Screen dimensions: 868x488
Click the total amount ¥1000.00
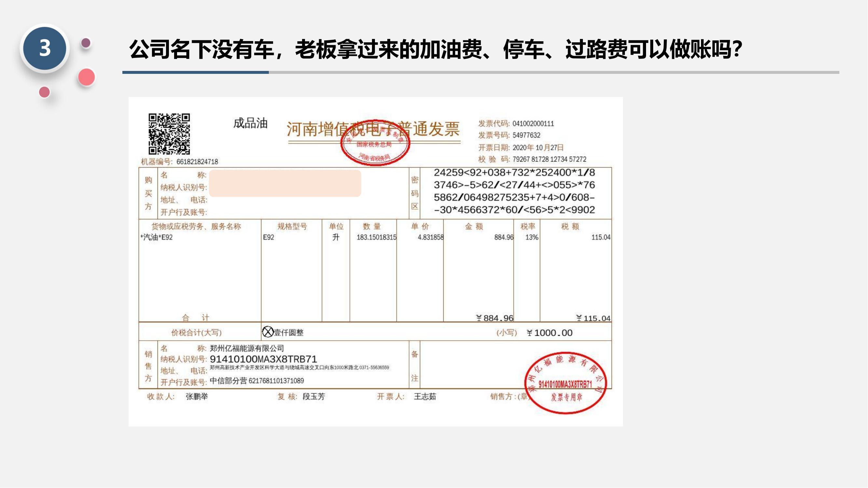pyautogui.click(x=550, y=333)
